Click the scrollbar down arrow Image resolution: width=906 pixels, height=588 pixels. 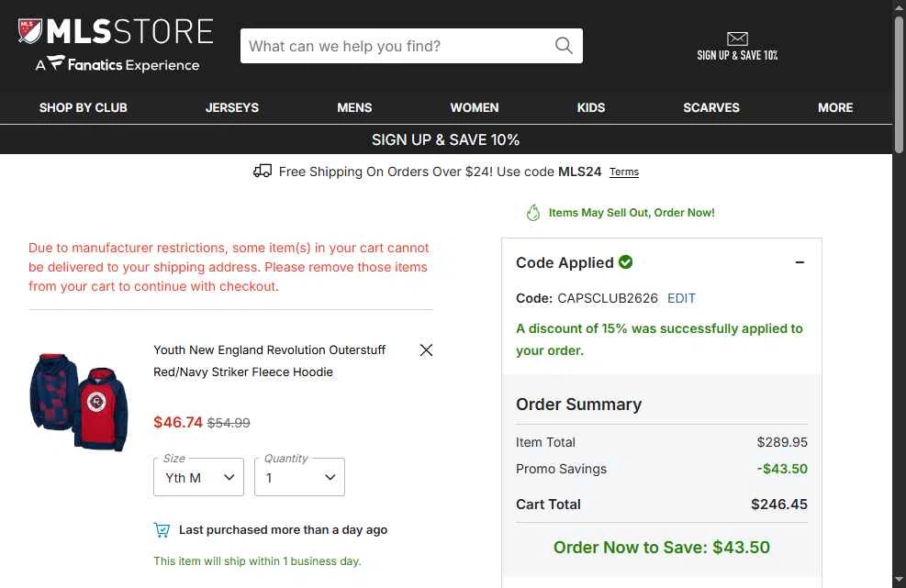pos(899,579)
